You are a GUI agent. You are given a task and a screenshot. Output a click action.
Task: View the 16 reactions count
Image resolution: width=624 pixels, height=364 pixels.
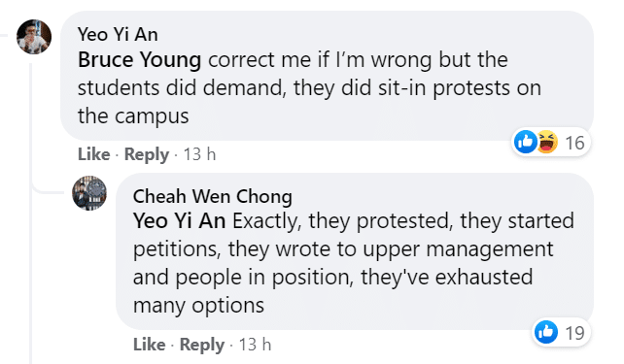[574, 143]
